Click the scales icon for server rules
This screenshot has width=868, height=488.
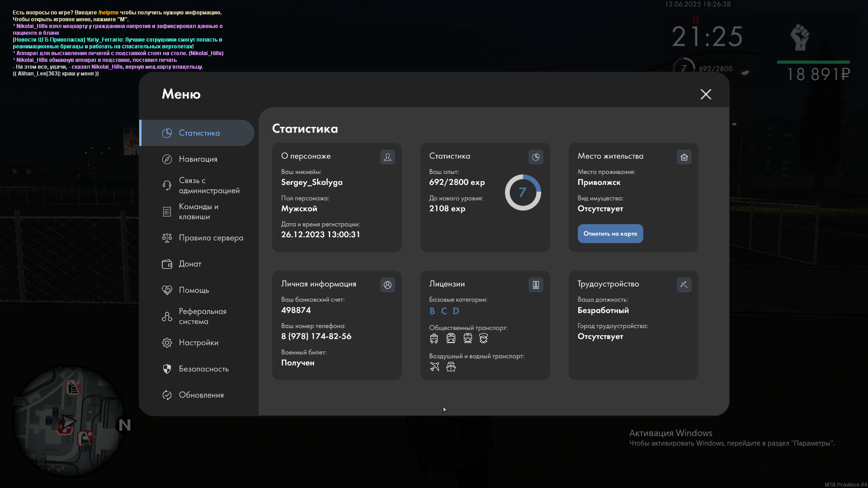coord(167,238)
